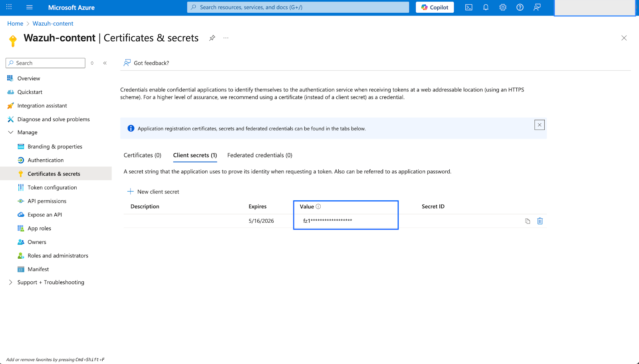639x364 pixels.
Task: Open the Copilot button
Action: (435, 7)
